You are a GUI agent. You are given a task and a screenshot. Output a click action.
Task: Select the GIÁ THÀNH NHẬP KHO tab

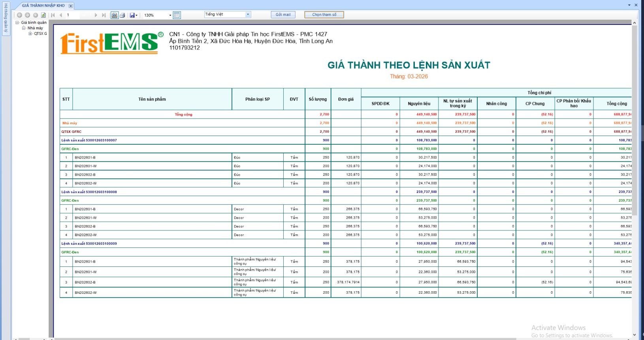click(43, 6)
